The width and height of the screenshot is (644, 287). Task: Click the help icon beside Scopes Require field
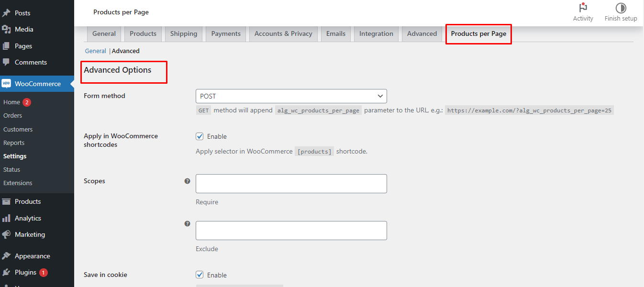[187, 181]
